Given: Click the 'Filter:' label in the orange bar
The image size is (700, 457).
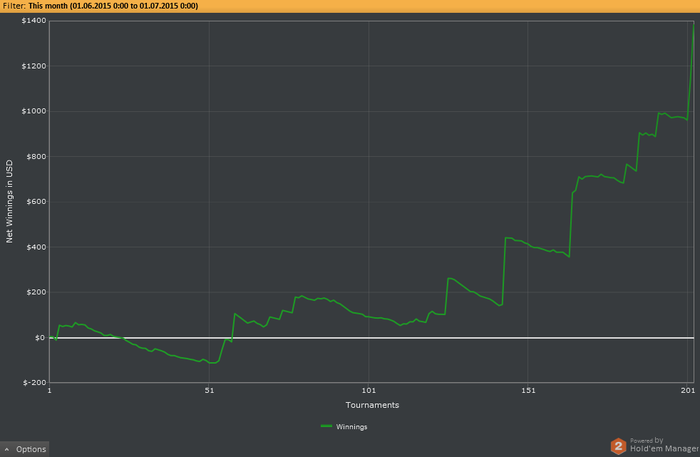Looking at the screenshot, I should point(14,6).
